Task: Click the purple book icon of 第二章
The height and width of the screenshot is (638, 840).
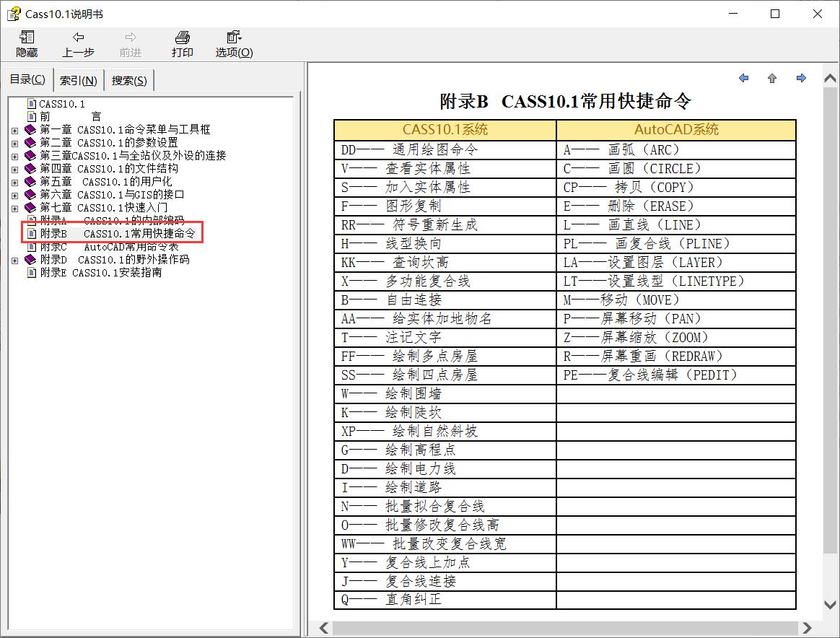Action: tap(30, 142)
